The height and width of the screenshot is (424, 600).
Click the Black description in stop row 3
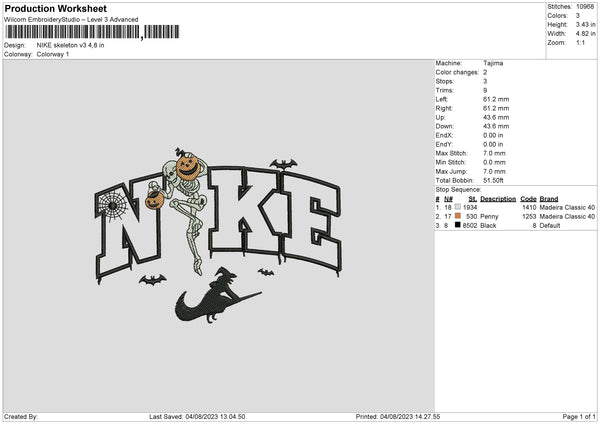pyautogui.click(x=488, y=226)
